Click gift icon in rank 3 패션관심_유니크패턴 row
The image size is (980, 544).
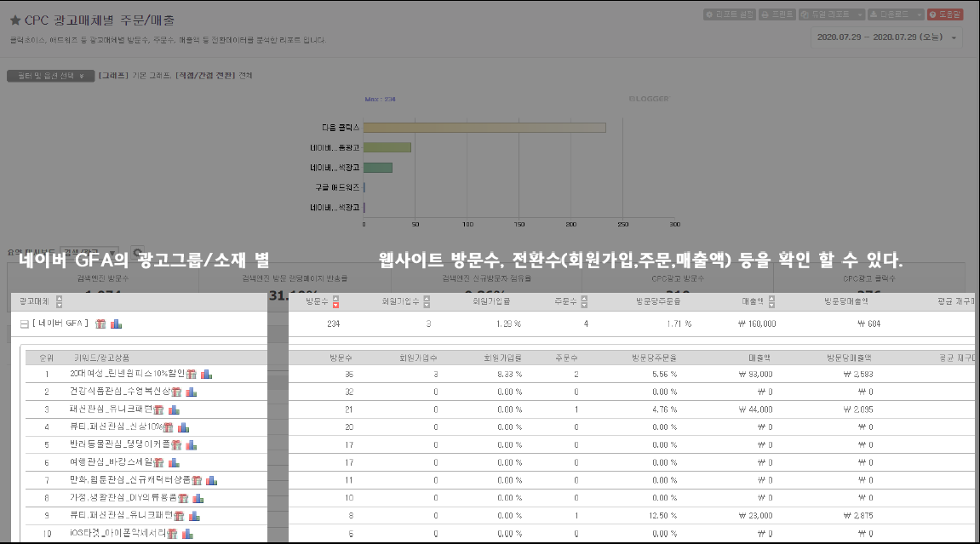click(x=158, y=409)
